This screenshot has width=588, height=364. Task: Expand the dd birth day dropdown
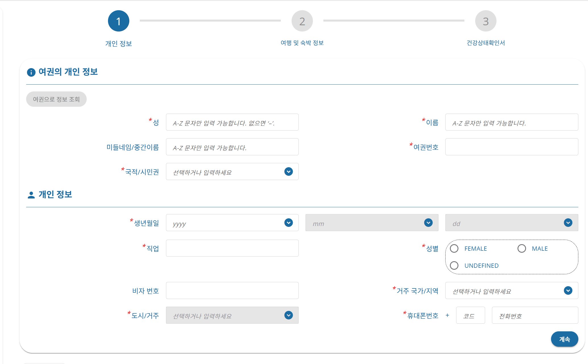click(511, 223)
